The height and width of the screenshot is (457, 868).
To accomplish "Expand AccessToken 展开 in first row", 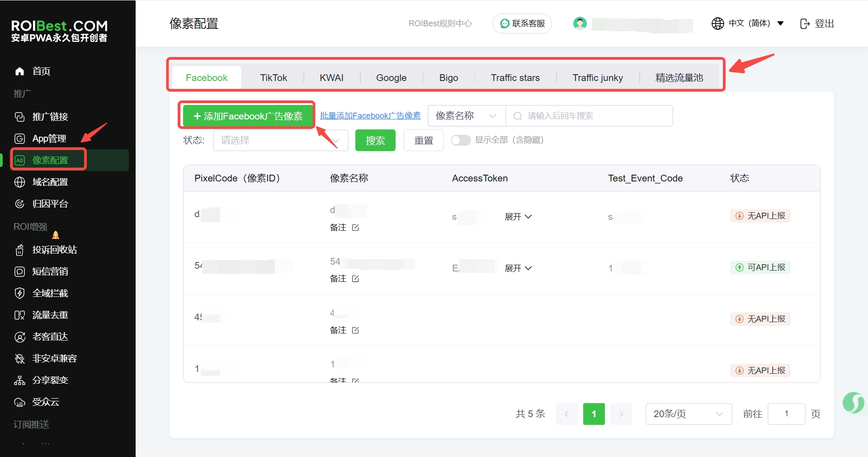I will click(518, 217).
